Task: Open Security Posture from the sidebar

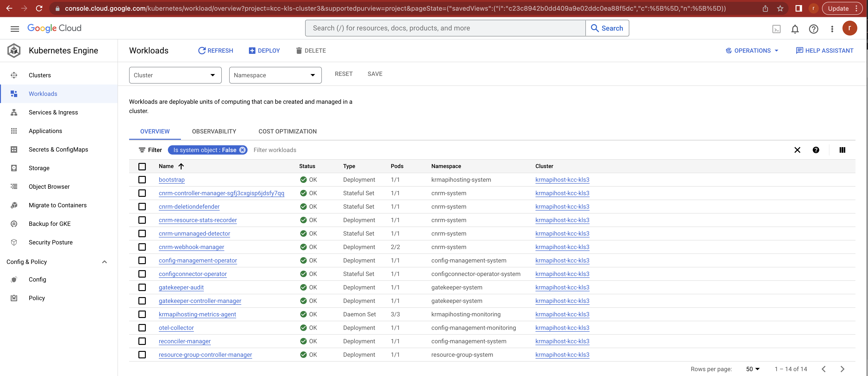Action: (x=51, y=242)
